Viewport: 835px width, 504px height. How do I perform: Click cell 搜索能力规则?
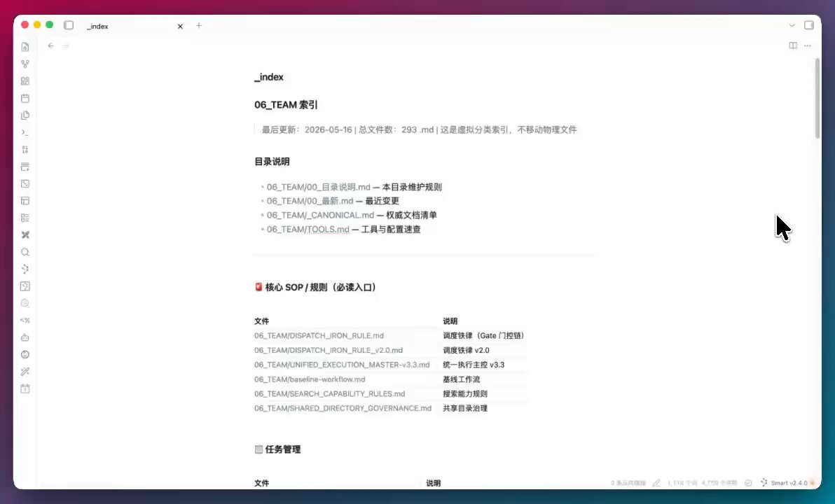(x=465, y=394)
